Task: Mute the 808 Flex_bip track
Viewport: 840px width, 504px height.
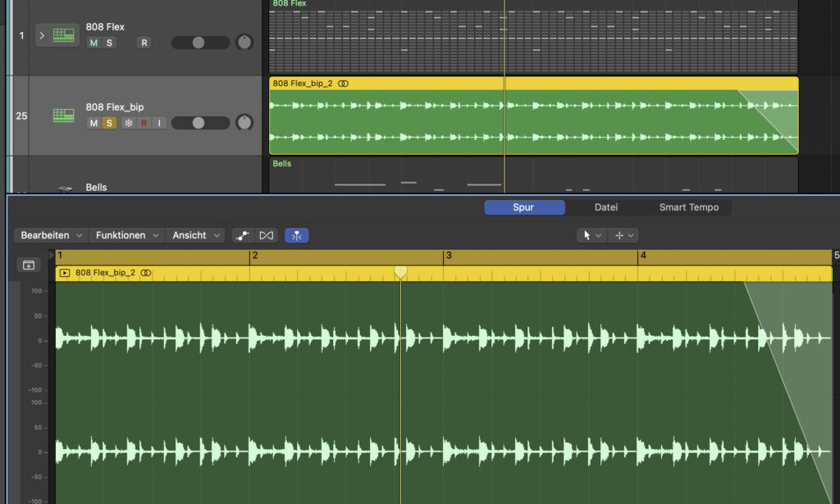Action: coord(94,123)
